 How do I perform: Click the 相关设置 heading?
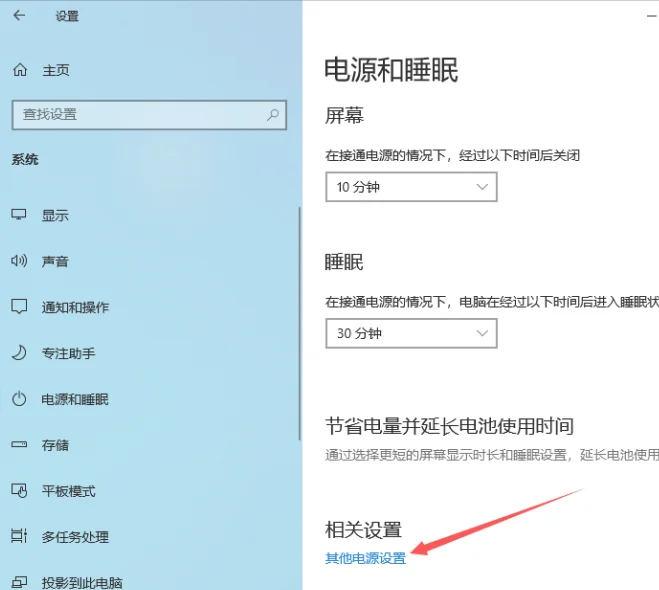pyautogui.click(x=364, y=529)
